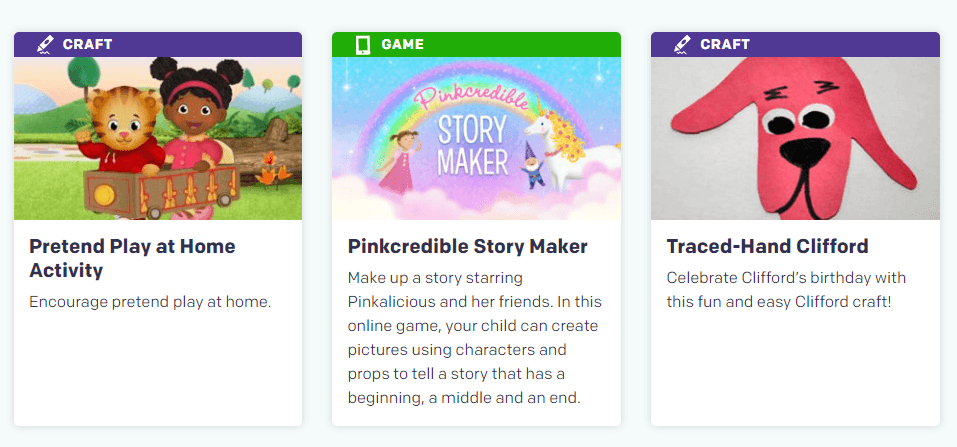The height and width of the screenshot is (447, 957).
Task: Click the 'Make up a story starring' description text
Action: pos(475,338)
